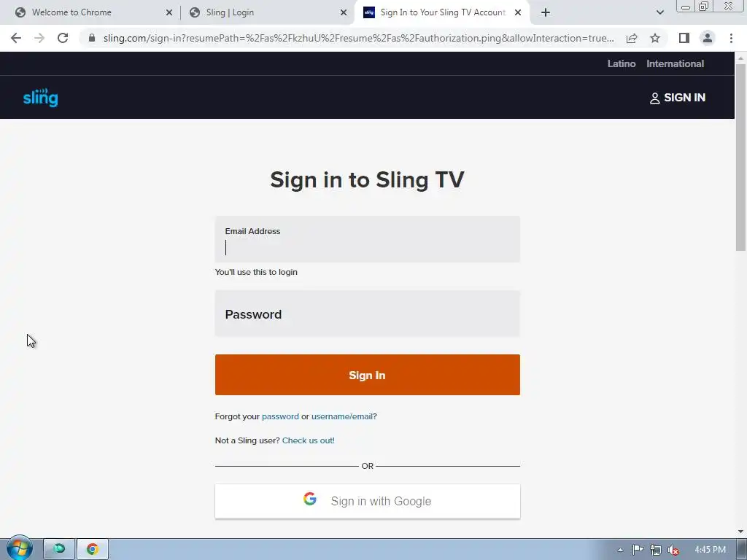
Task: Open the share page icon in address bar
Action: pyautogui.click(x=632, y=38)
